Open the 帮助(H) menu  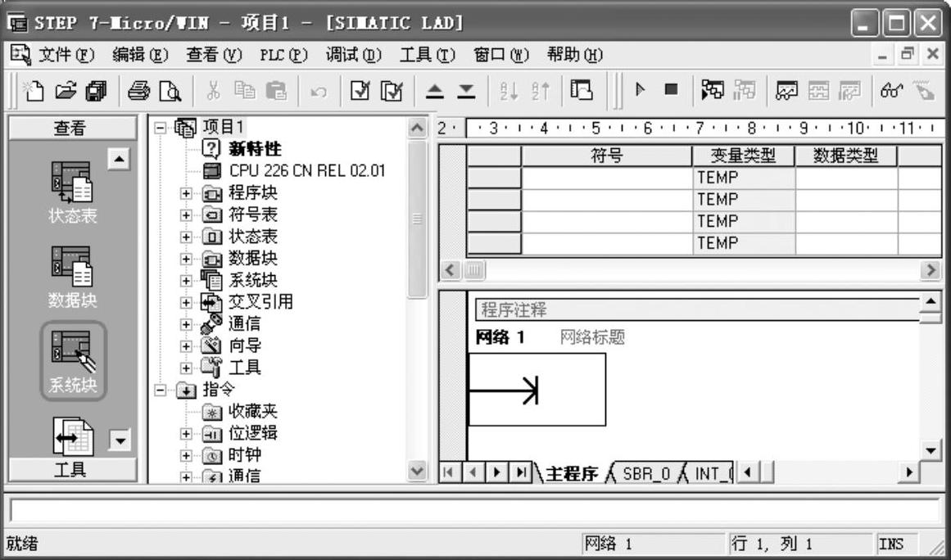574,56
